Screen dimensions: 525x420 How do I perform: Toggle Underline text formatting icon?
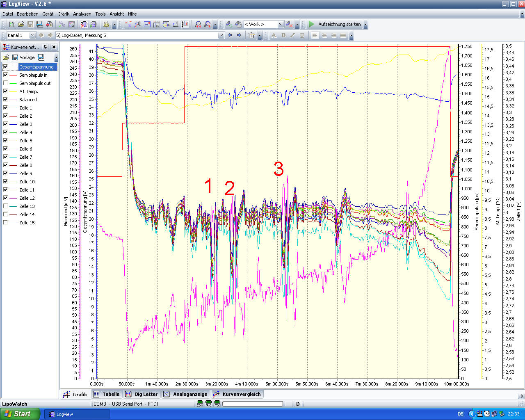pos(302,35)
